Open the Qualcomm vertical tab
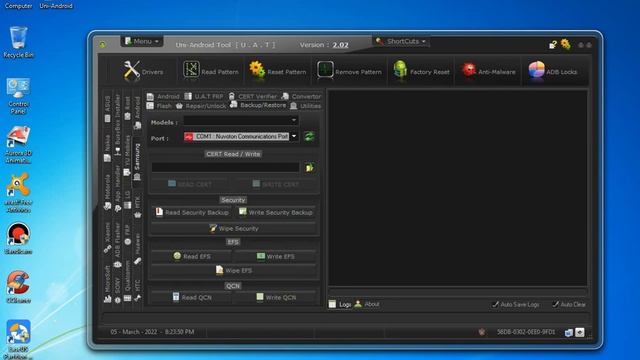This screenshot has height=360, width=640. tap(127, 282)
